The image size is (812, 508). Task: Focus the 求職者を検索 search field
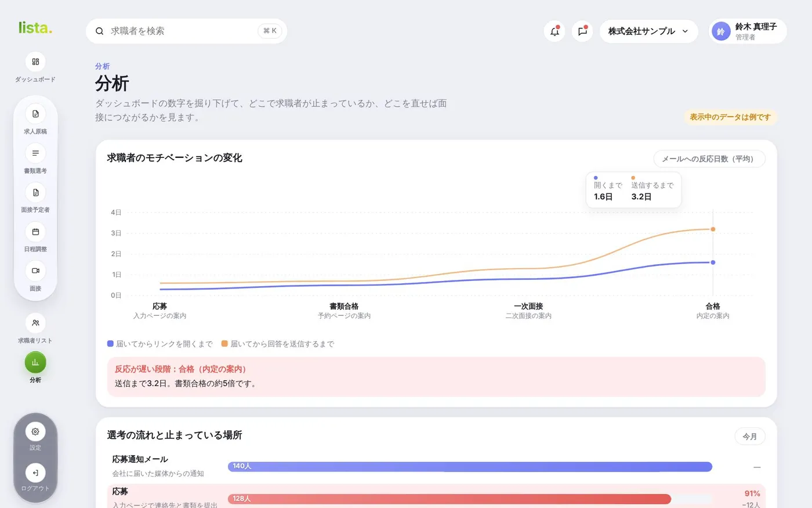[186, 31]
